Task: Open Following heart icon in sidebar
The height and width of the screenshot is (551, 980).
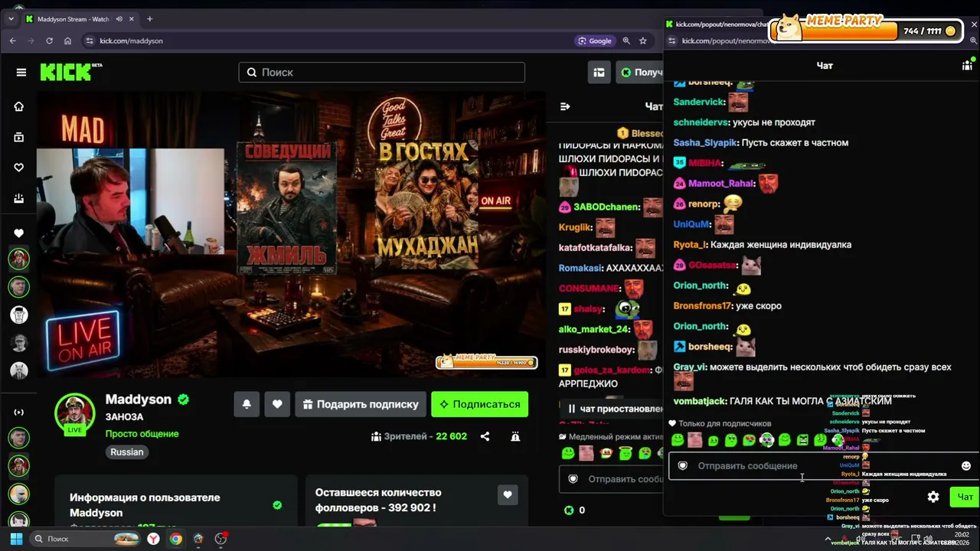Action: pyautogui.click(x=19, y=168)
